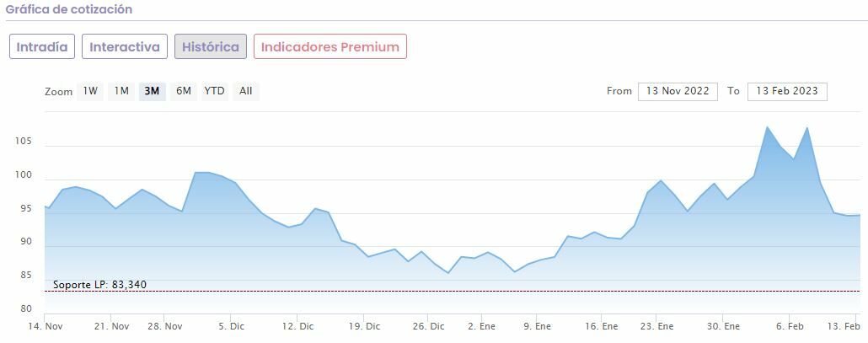The height and width of the screenshot is (343, 868).
Task: Click the To date field
Action: (787, 91)
